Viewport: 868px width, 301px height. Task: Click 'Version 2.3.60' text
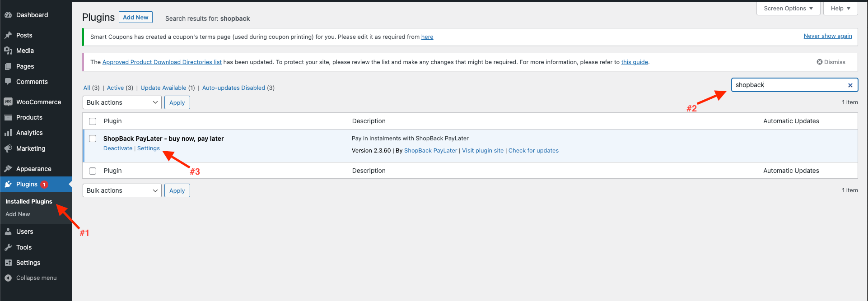(x=371, y=151)
